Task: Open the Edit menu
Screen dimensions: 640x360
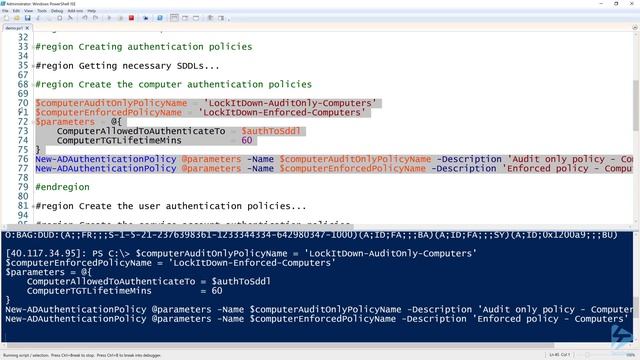Action: click(16, 11)
